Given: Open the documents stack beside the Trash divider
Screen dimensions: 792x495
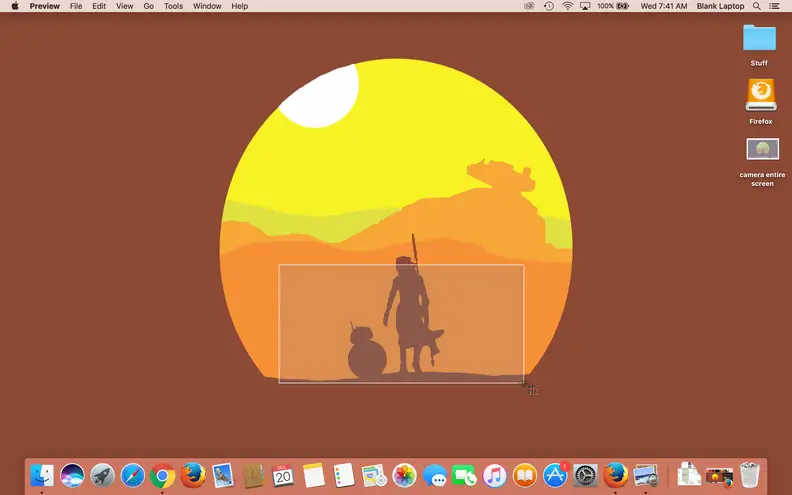Looking at the screenshot, I should (689, 475).
